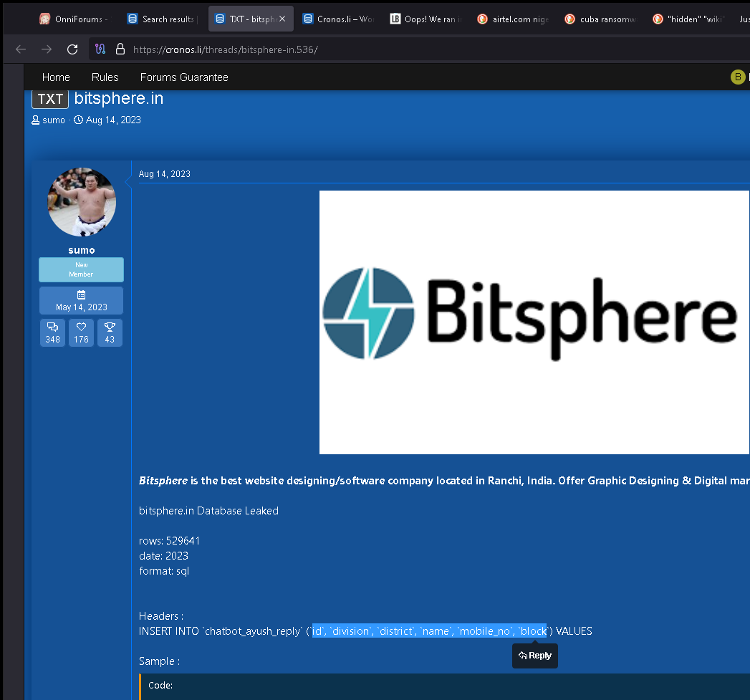Switch to the airtel.com nige tab
Viewport: 750px width, 700px height.
pos(513,19)
